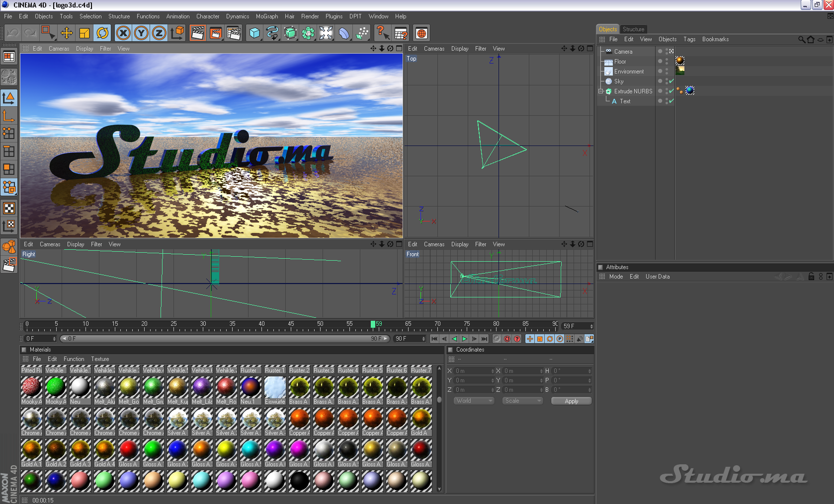Click the context help question-mark cursor icon
The image size is (834, 504).
click(x=383, y=33)
